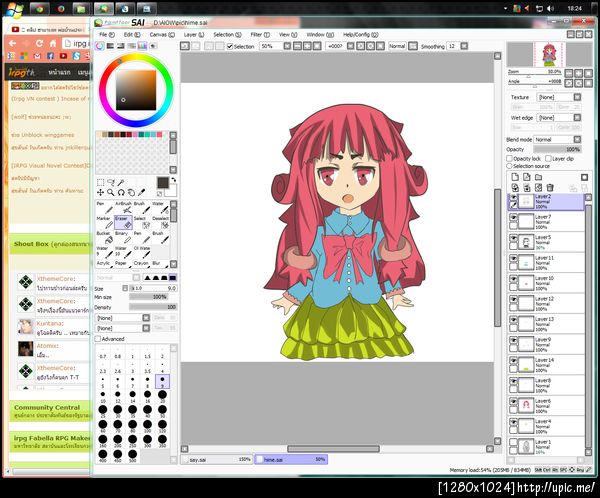Viewport: 600px width, 498px height.
Task: Open the Smoothing value dropdown
Action: [x=464, y=46]
